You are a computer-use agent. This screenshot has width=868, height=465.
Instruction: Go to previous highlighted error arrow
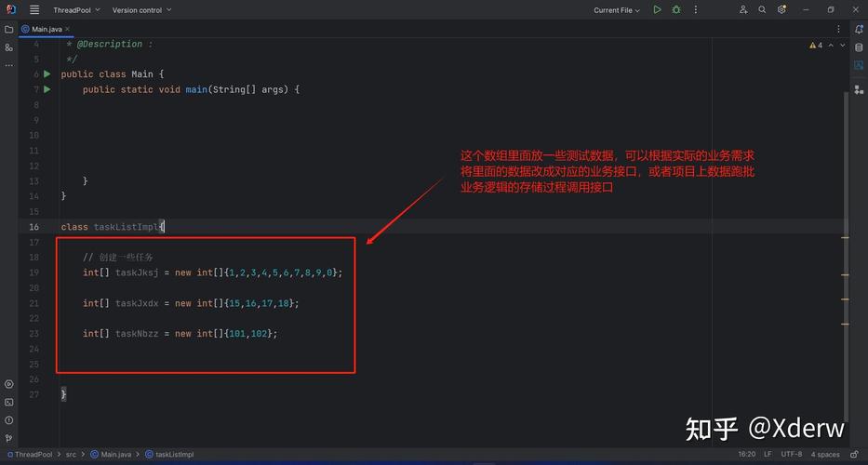pos(831,46)
